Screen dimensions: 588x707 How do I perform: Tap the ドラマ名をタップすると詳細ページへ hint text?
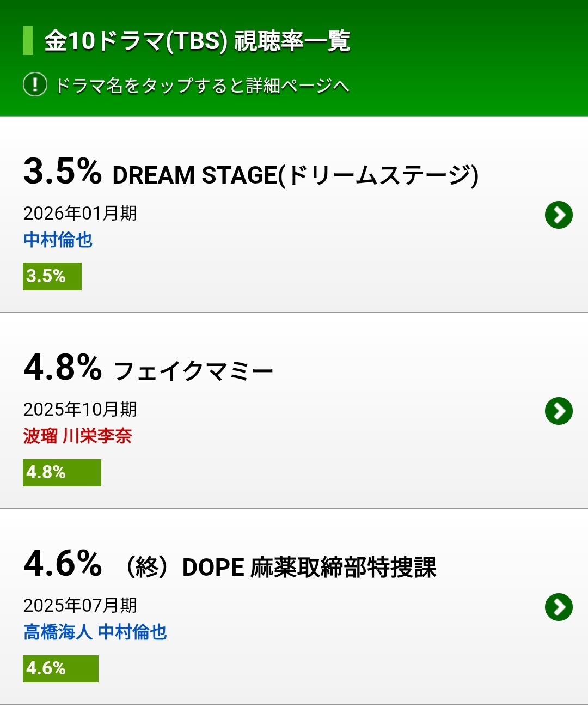point(202,86)
